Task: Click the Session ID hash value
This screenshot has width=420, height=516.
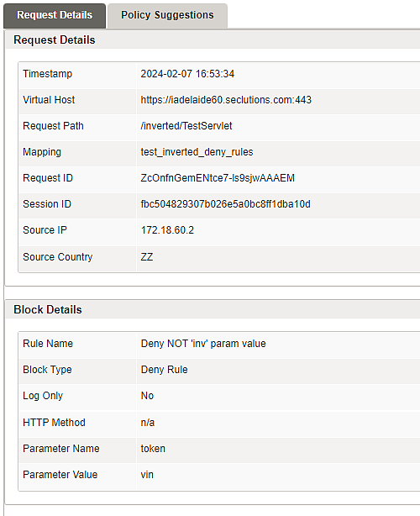Action: point(226,204)
